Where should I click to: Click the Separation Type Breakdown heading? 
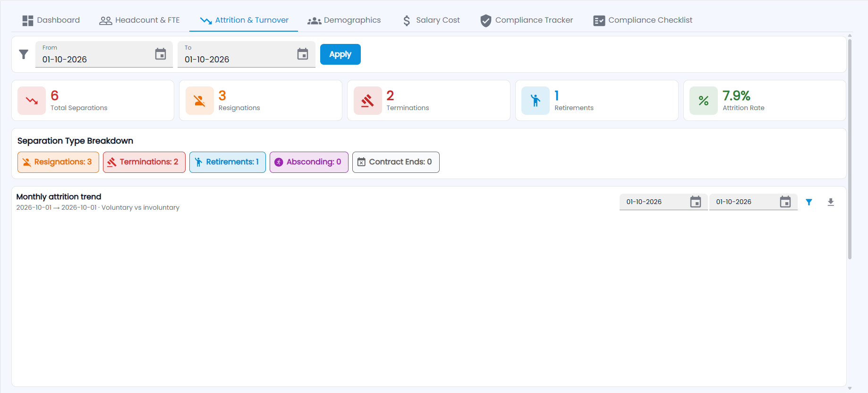coord(75,141)
